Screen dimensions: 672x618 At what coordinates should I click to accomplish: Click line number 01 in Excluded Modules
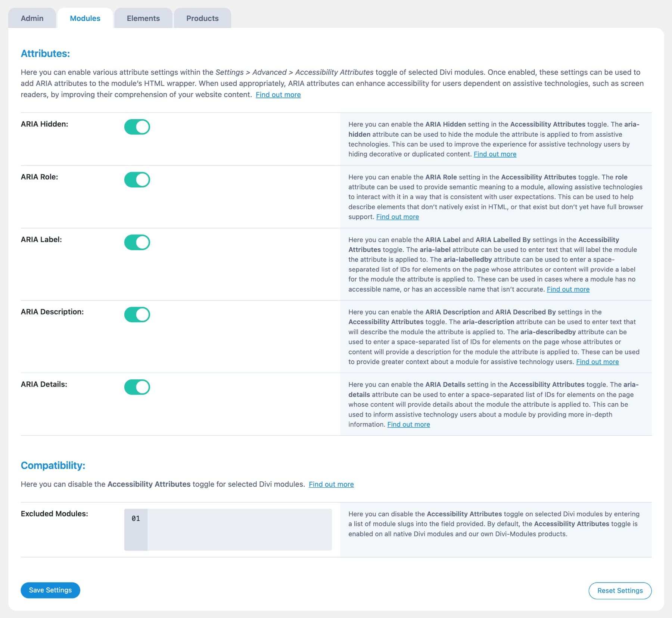(136, 518)
